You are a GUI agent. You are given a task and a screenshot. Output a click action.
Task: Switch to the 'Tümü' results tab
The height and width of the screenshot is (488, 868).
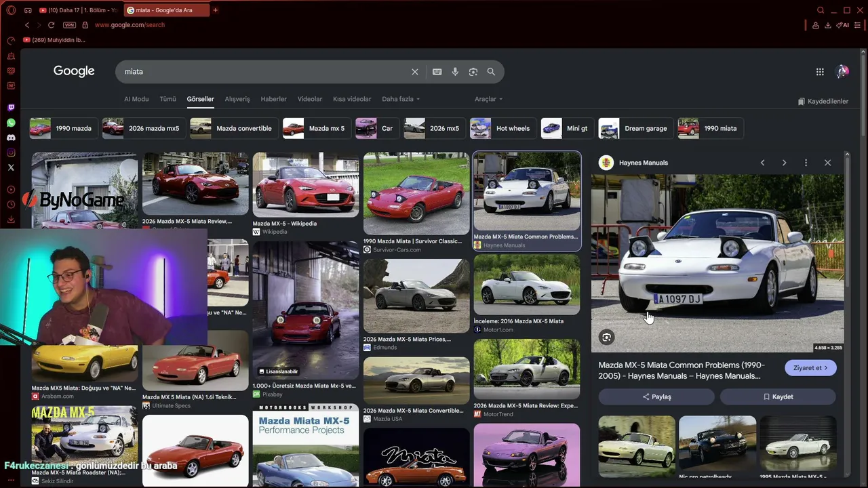167,99
